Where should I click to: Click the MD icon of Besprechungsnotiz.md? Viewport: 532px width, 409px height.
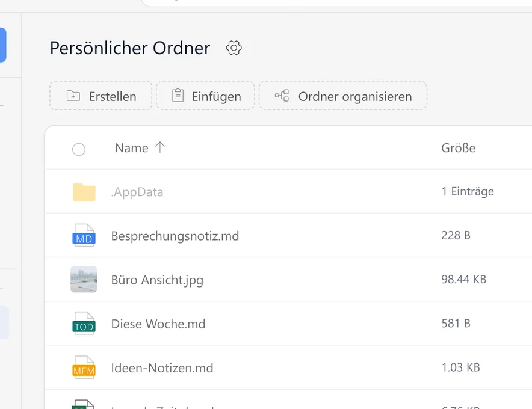(x=84, y=235)
